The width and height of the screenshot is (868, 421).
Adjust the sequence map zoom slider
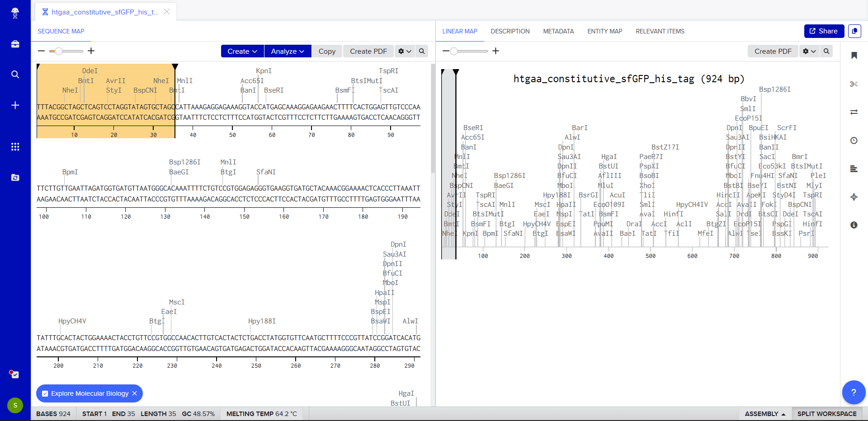click(x=58, y=51)
